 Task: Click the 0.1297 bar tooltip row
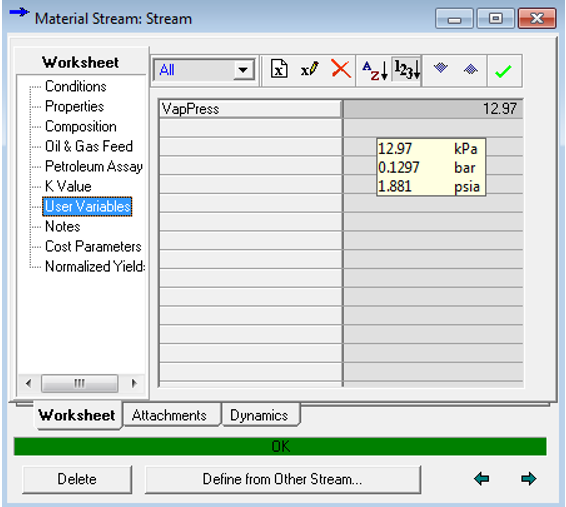coord(431,167)
